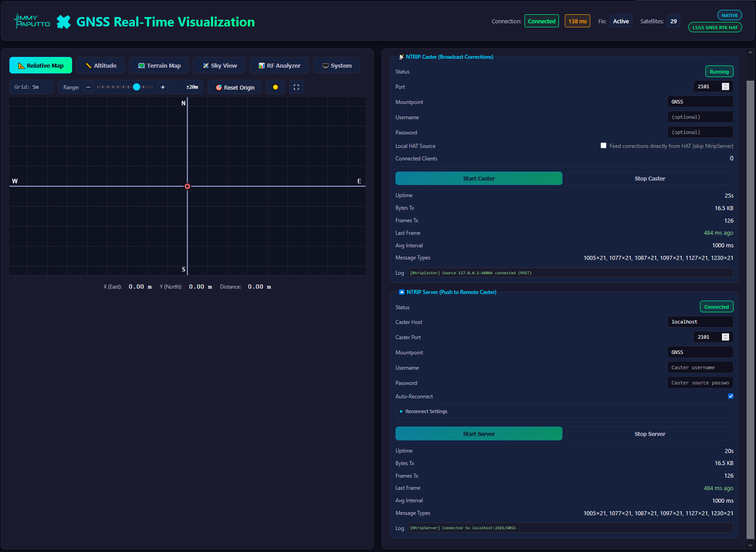The width and height of the screenshot is (756, 552).
Task: Click the L1/L5 GNSS RTK HAT badge
Action: point(715,27)
